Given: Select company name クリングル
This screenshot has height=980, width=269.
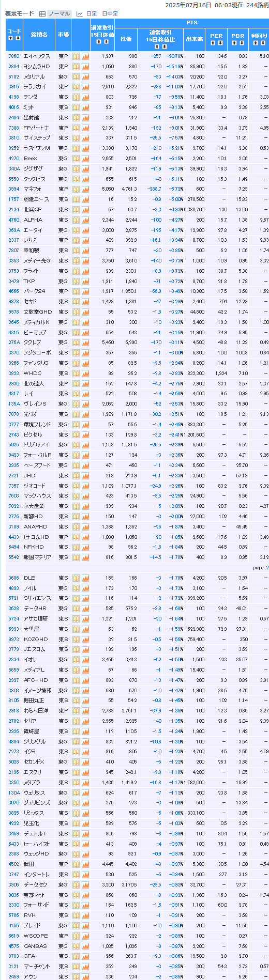Looking at the screenshot, I should coord(35,741).
